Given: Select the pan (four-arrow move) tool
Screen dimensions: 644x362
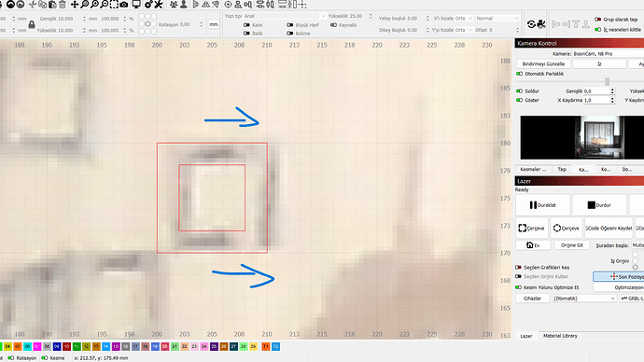Looking at the screenshot, I should [75, 5].
